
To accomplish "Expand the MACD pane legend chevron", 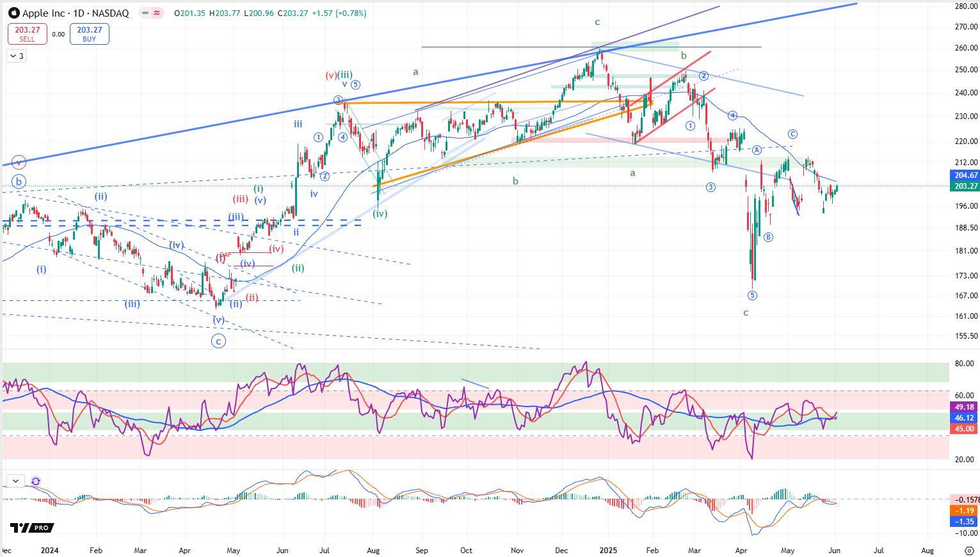I will tap(15, 481).
